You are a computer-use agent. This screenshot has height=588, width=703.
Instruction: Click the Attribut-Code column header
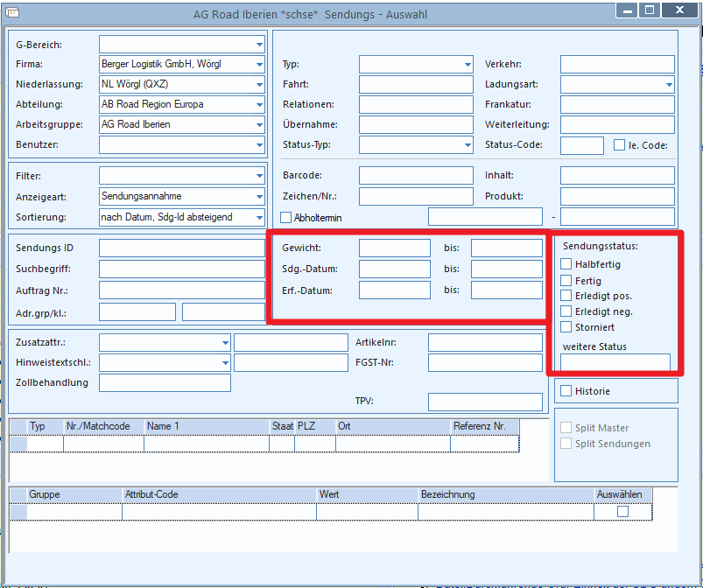point(219,494)
